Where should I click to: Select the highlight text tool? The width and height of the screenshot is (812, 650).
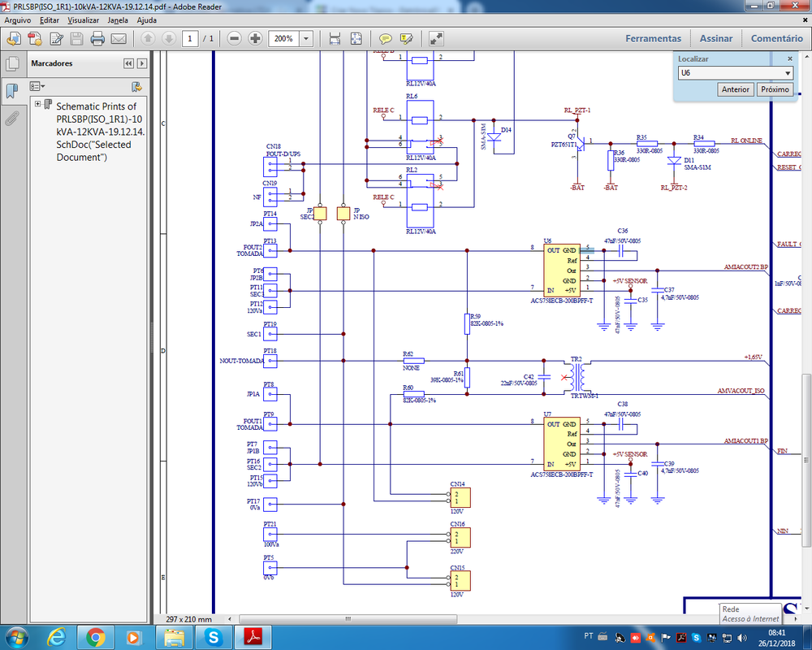[406, 38]
